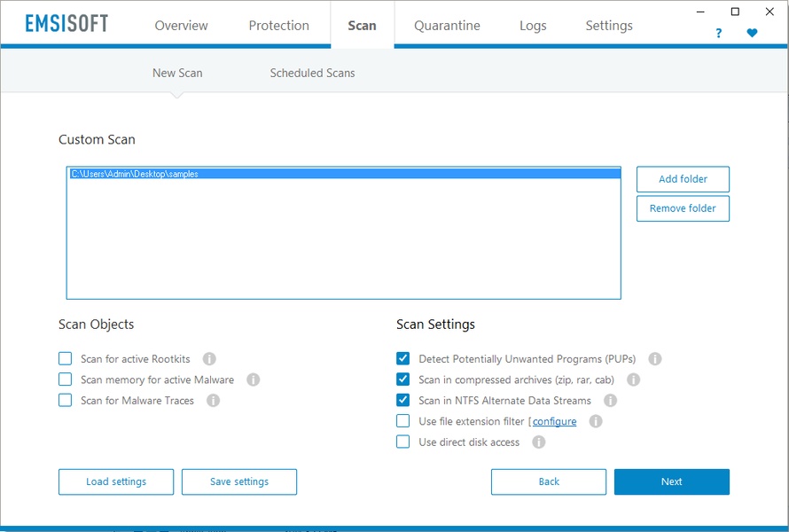Select the New Scan sub-tab
Viewport: 789px width, 532px height.
pyautogui.click(x=177, y=73)
